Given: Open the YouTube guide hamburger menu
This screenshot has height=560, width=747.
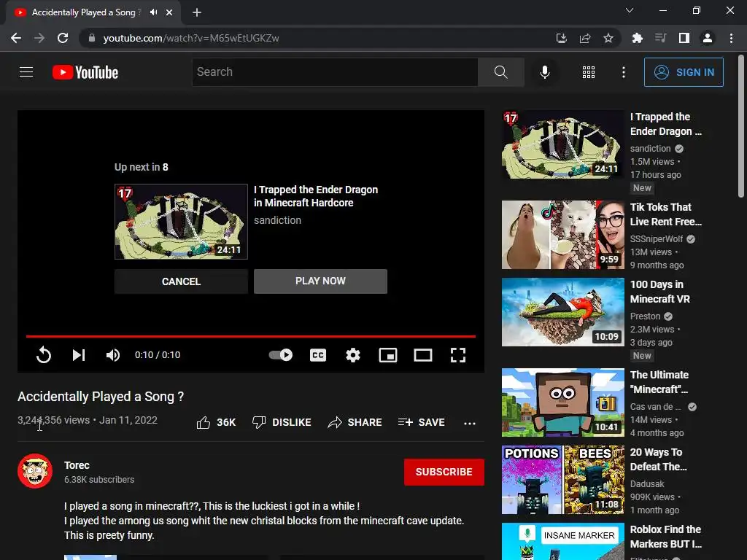Looking at the screenshot, I should pos(26,72).
